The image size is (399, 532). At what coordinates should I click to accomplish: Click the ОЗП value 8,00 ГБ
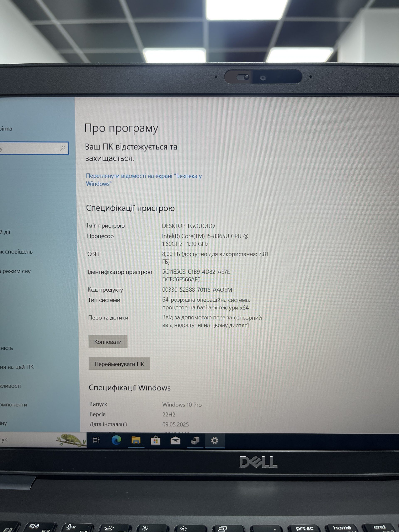point(215,257)
